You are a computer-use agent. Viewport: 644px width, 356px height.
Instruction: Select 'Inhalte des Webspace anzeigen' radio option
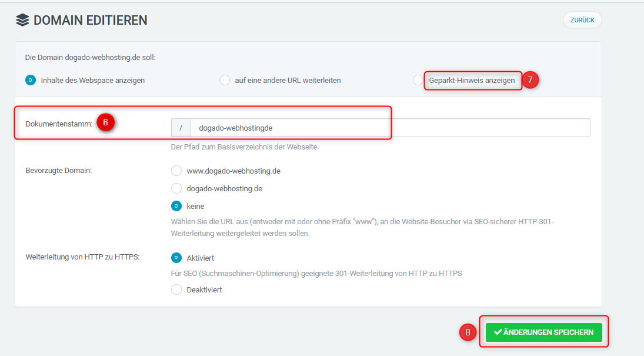point(31,80)
